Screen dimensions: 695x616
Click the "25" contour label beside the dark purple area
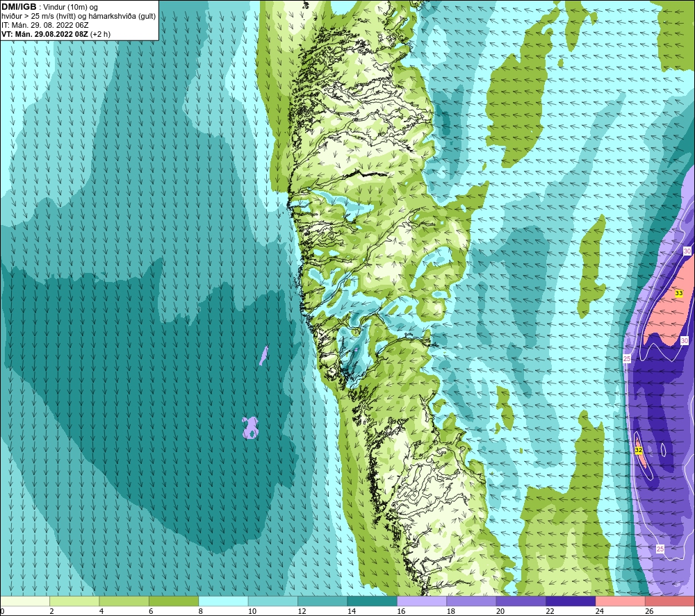627,359
